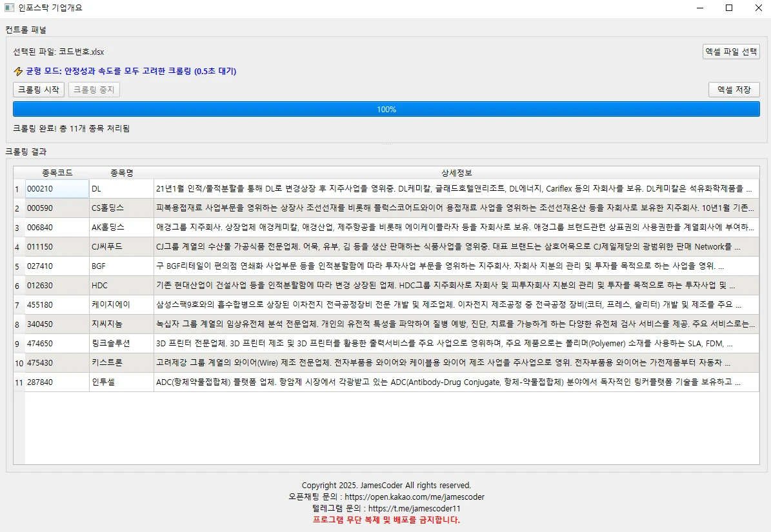Click the 100% progress bar
Viewport: 771px width, 532px height.
(386, 109)
